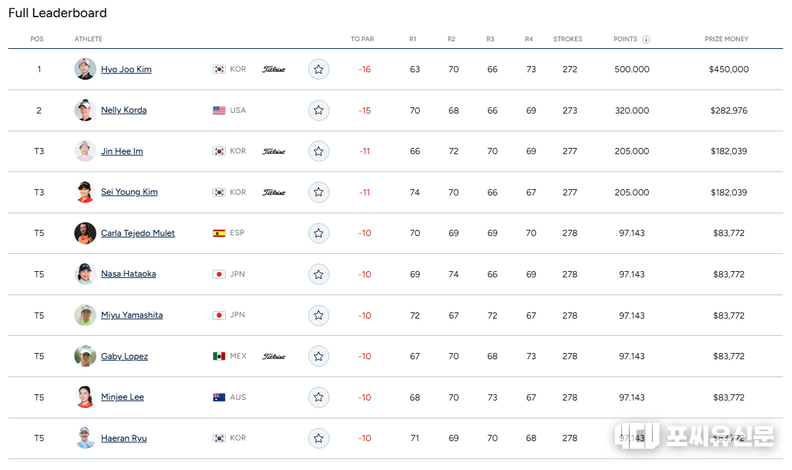Click Nasa Hataoka's star icon

[x=318, y=274]
